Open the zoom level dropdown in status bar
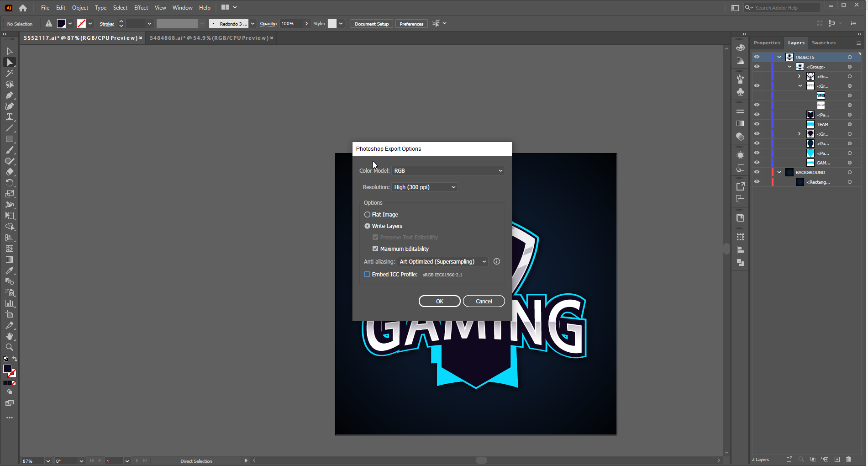Image resolution: width=868 pixels, height=466 pixels. point(48,461)
